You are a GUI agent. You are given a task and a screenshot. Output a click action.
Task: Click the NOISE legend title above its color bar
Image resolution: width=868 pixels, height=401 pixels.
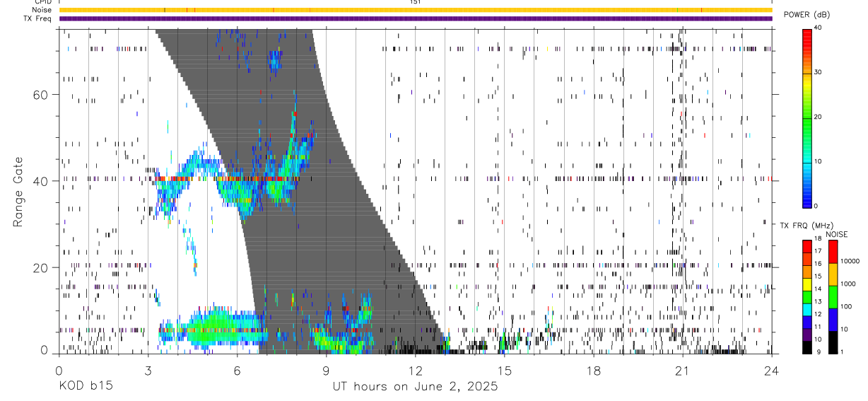click(837, 234)
